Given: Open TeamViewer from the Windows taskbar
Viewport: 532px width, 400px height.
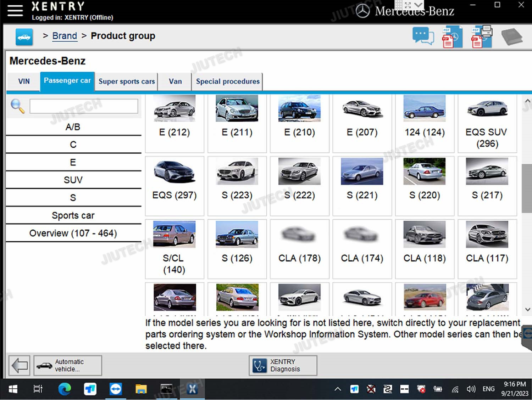Looking at the screenshot, I should click(x=116, y=389).
